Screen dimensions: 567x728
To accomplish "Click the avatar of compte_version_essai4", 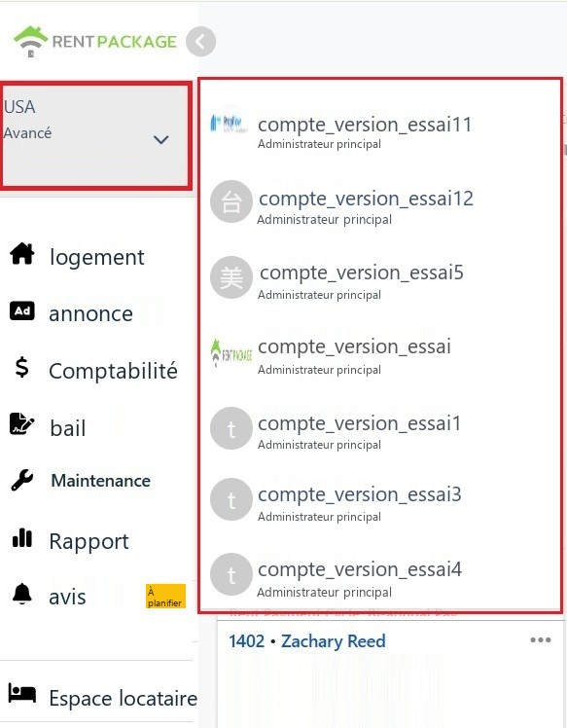I will (231, 574).
